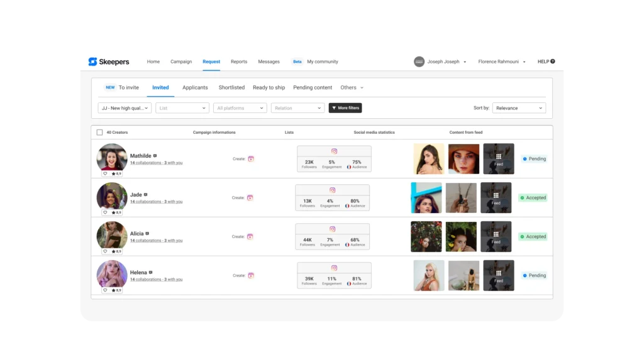The image size is (644, 362).
Task: Open Mathilde's profile photo
Action: (x=112, y=157)
